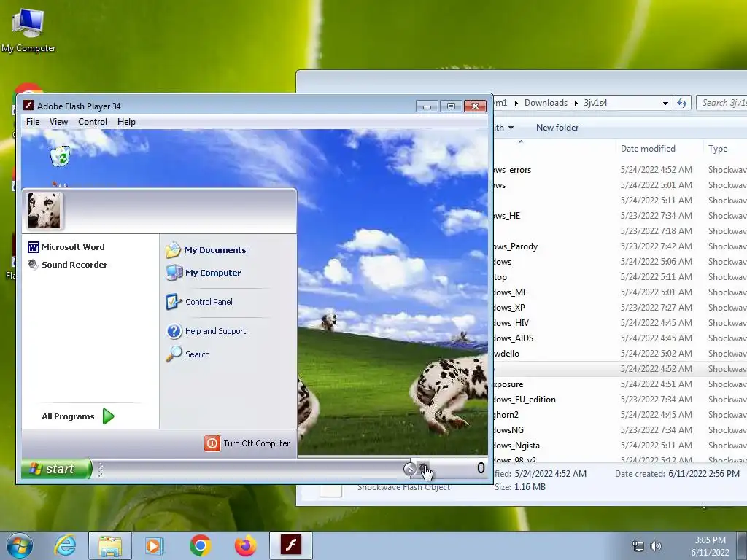Select the file ending in ws_errors
Screen dimensions: 747x560
tap(512, 170)
